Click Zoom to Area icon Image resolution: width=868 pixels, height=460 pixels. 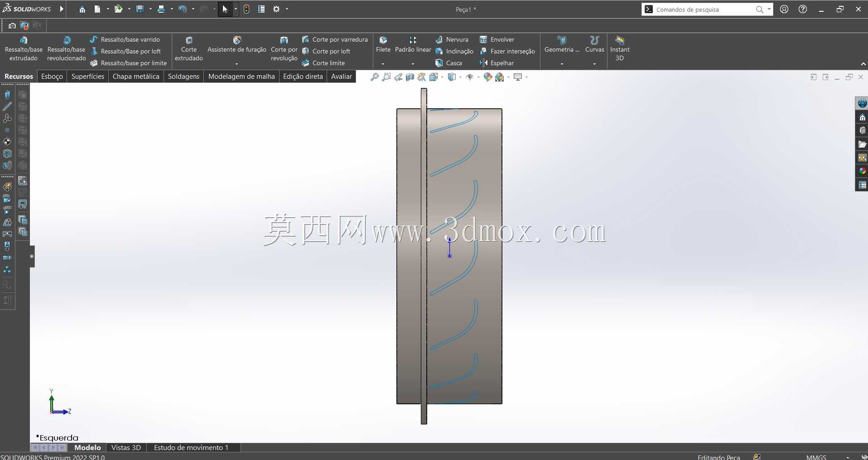tap(386, 77)
